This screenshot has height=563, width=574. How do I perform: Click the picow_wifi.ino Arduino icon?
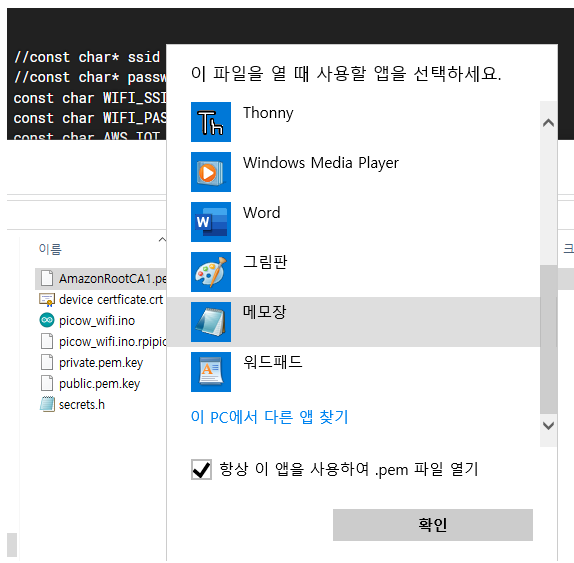click(x=47, y=320)
